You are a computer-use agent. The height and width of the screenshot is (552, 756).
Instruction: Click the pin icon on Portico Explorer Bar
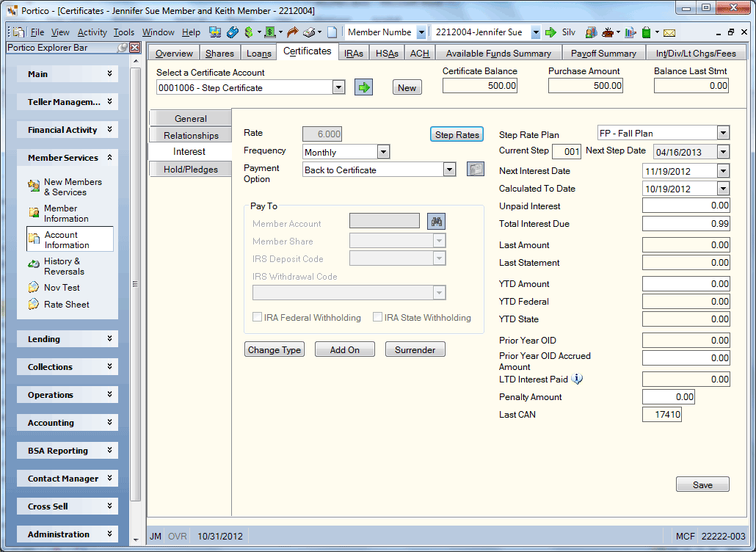(123, 47)
